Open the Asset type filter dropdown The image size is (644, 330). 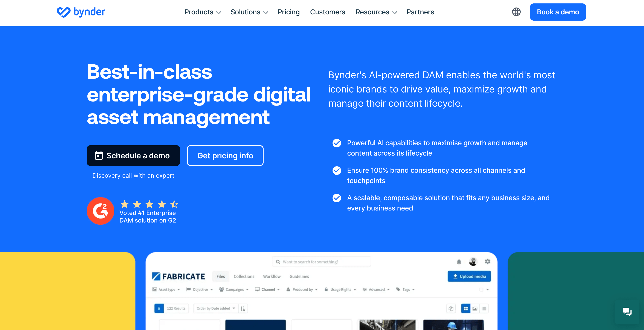click(x=166, y=290)
